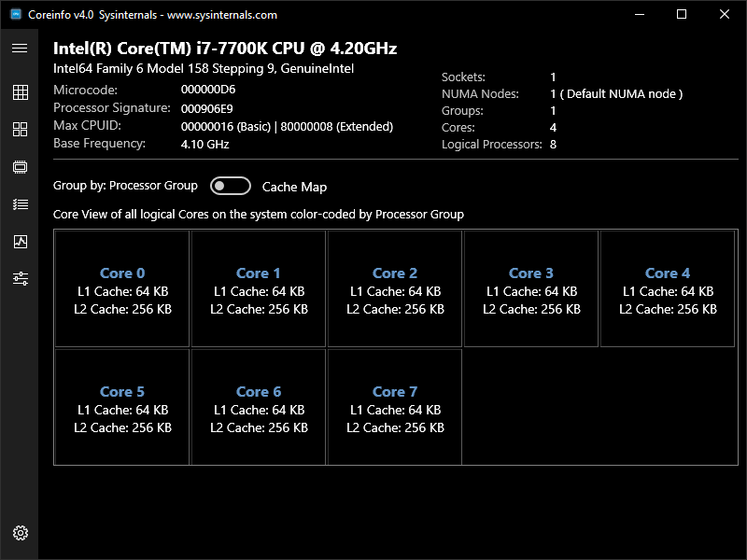Click the line chart icon in sidebar
747x560 pixels.
(x=20, y=242)
